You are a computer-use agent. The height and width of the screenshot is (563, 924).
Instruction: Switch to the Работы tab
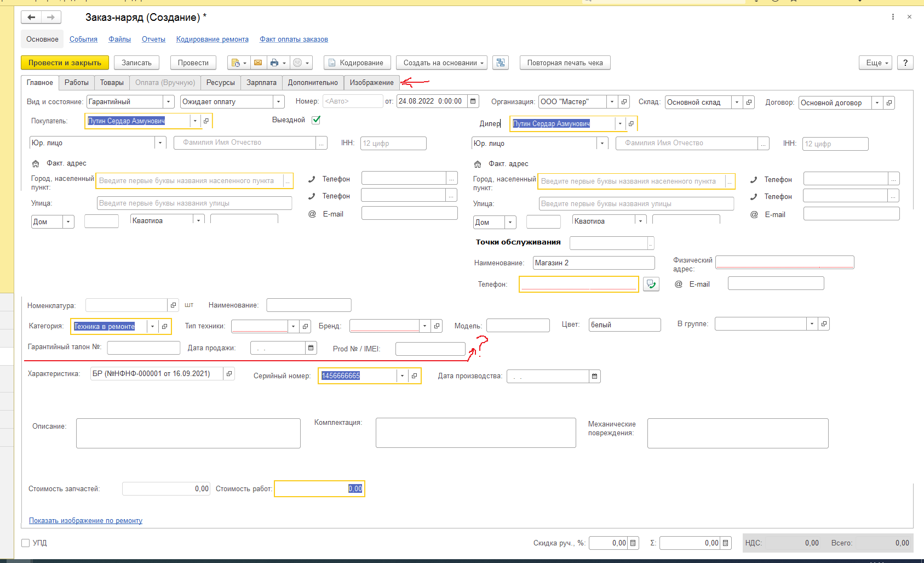pyautogui.click(x=76, y=83)
